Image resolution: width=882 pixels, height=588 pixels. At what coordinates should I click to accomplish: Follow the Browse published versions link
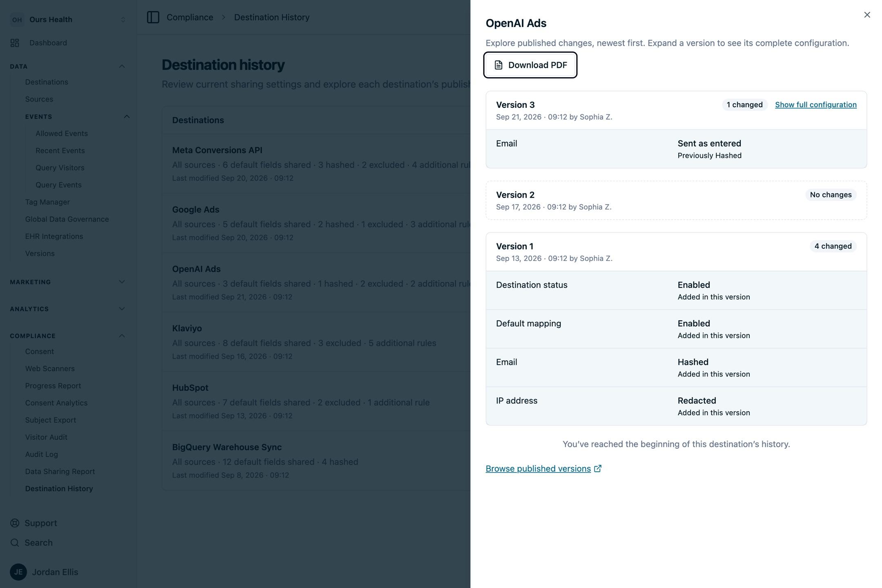coord(538,468)
